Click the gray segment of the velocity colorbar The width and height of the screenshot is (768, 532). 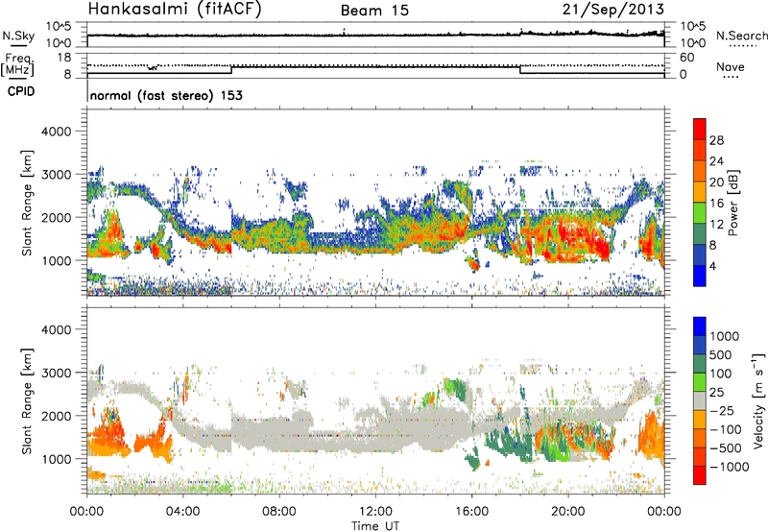[x=700, y=401]
